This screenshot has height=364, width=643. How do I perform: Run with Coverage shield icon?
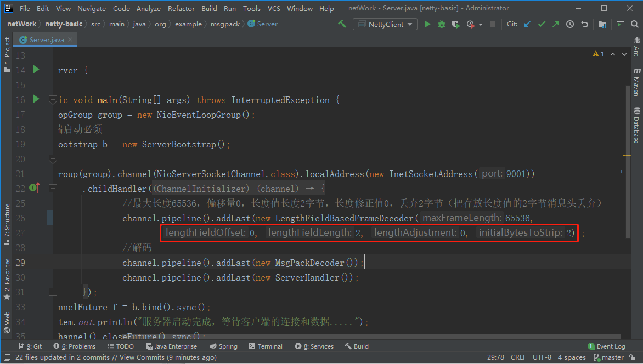[x=455, y=24]
